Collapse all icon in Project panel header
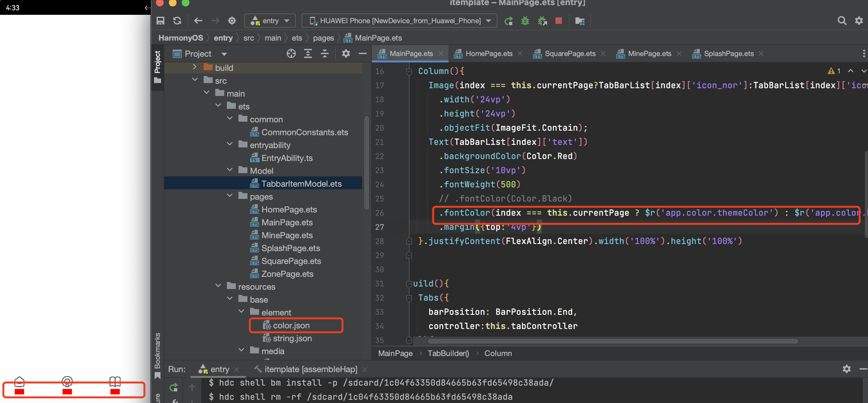Image resolution: width=868 pixels, height=403 pixels. [x=324, y=53]
